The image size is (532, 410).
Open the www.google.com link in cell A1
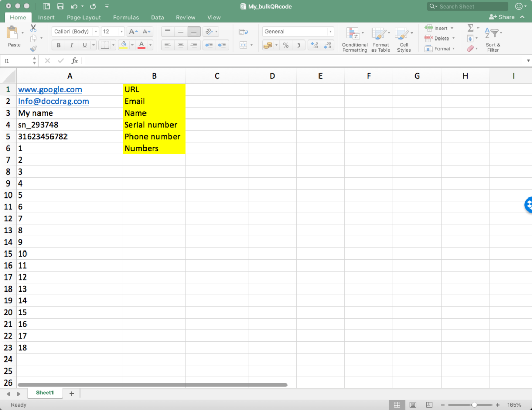click(50, 90)
